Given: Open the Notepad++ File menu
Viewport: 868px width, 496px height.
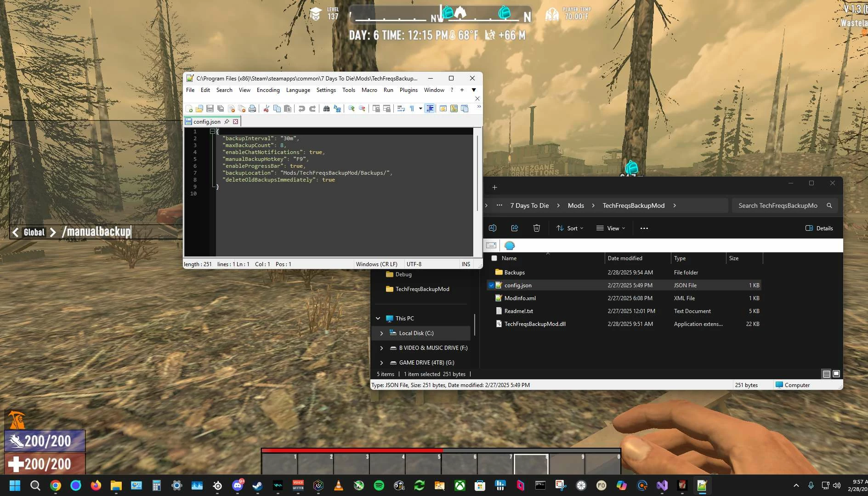Looking at the screenshot, I should pyautogui.click(x=190, y=90).
